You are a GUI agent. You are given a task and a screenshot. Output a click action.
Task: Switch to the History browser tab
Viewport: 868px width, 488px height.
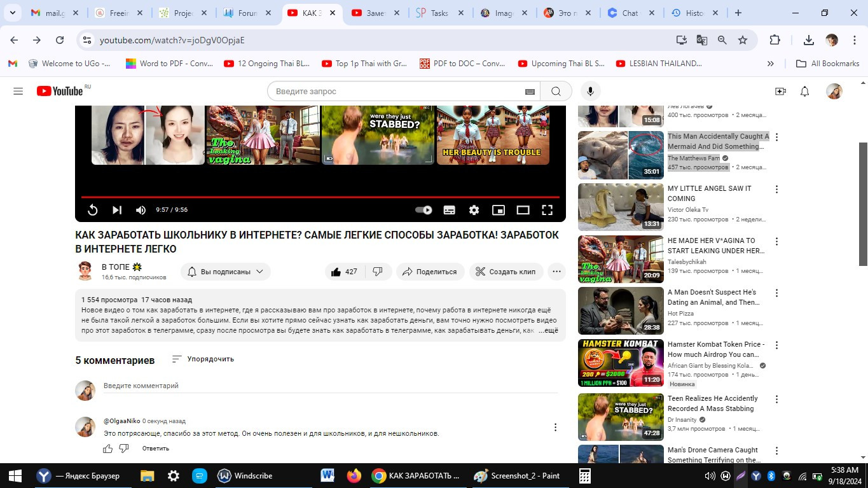tap(694, 13)
